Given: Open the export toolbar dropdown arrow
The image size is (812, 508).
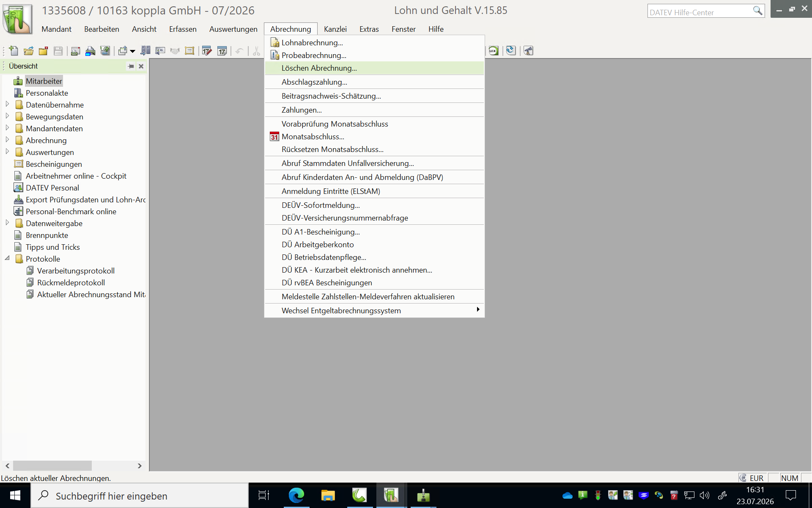Looking at the screenshot, I should coord(132,51).
